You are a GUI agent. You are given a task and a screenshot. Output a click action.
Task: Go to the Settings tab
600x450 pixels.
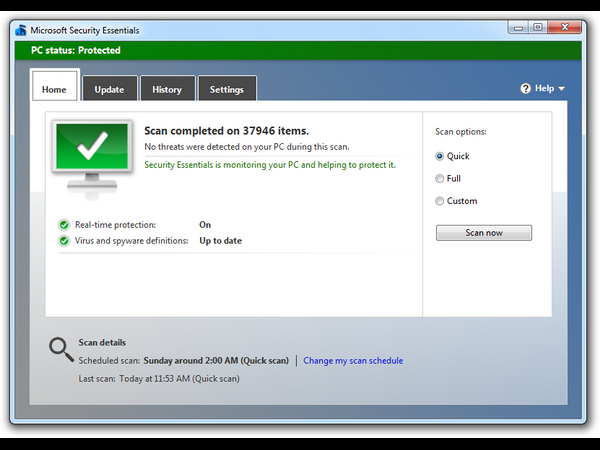[227, 89]
